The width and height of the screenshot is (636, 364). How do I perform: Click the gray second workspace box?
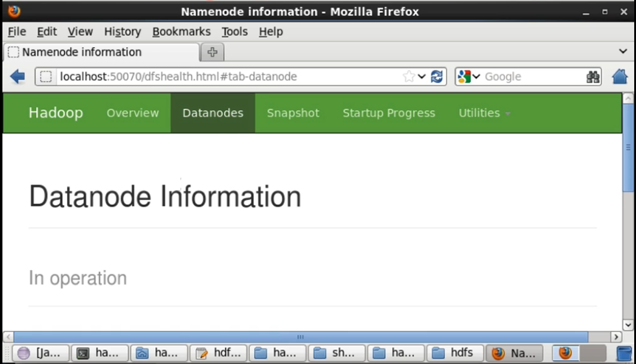(593, 353)
